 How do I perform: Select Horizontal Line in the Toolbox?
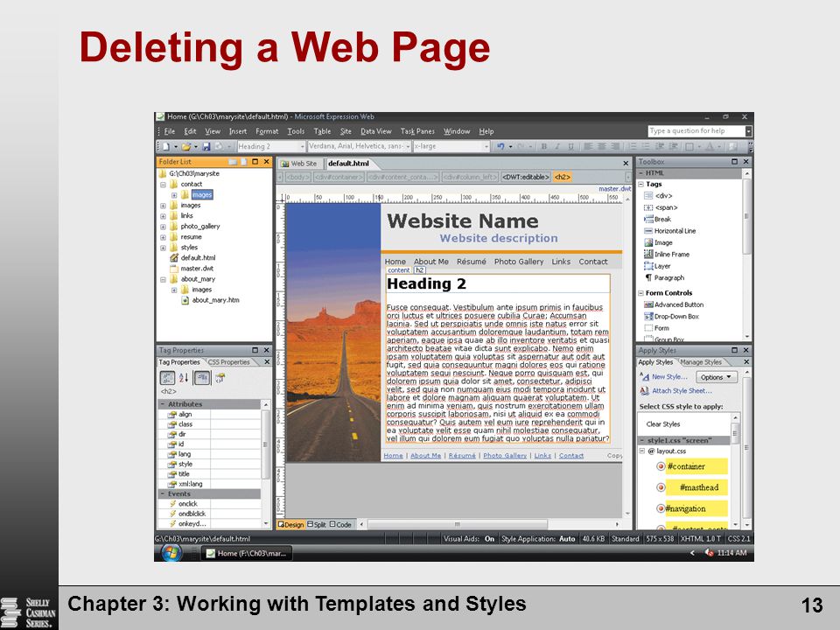[x=669, y=231]
